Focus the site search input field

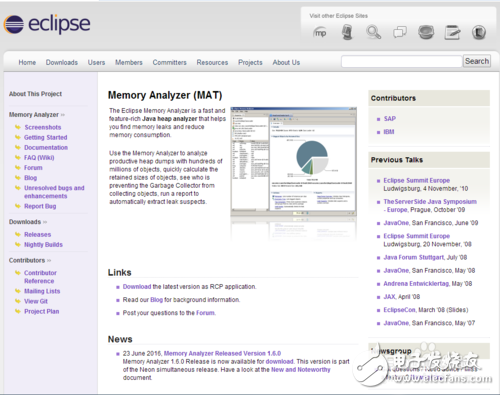coord(402,61)
